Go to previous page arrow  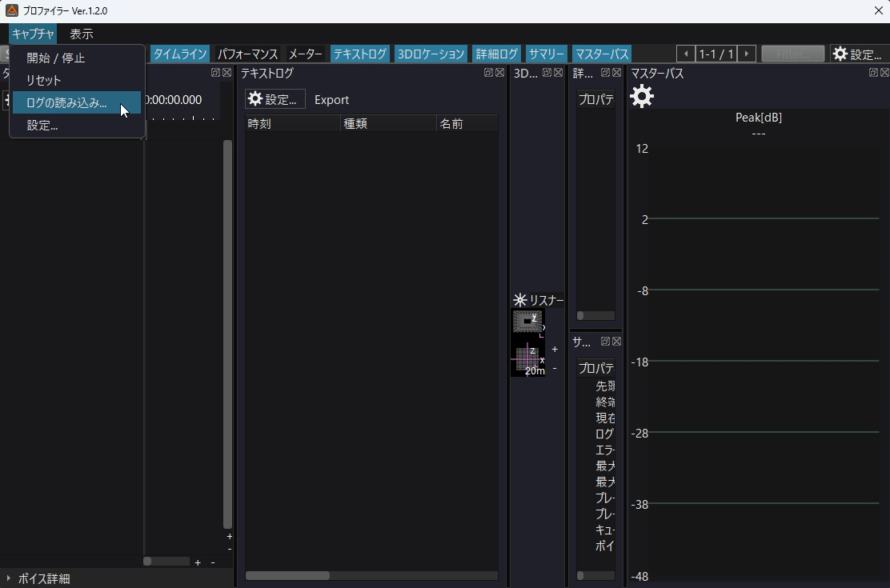[686, 54]
